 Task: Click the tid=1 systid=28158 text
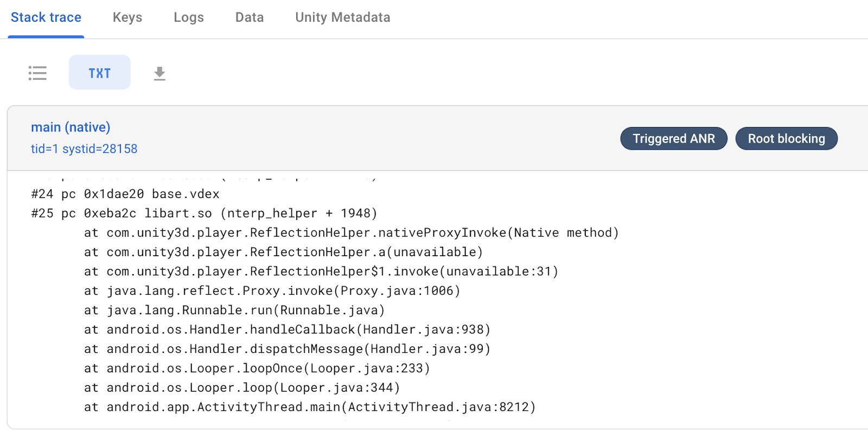[x=84, y=149]
